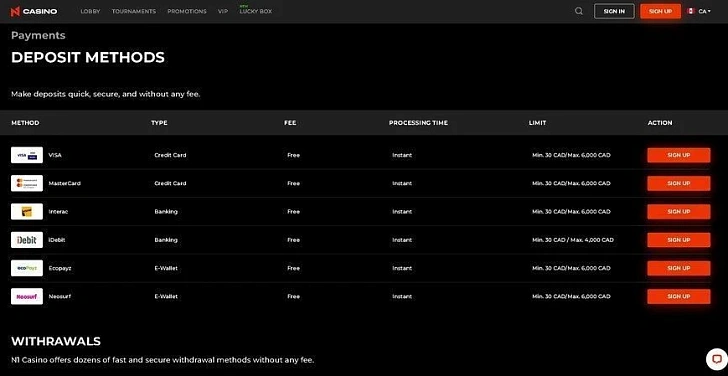This screenshot has height=376, width=728.
Task: Click the METHOD column header
Action: pos(25,123)
